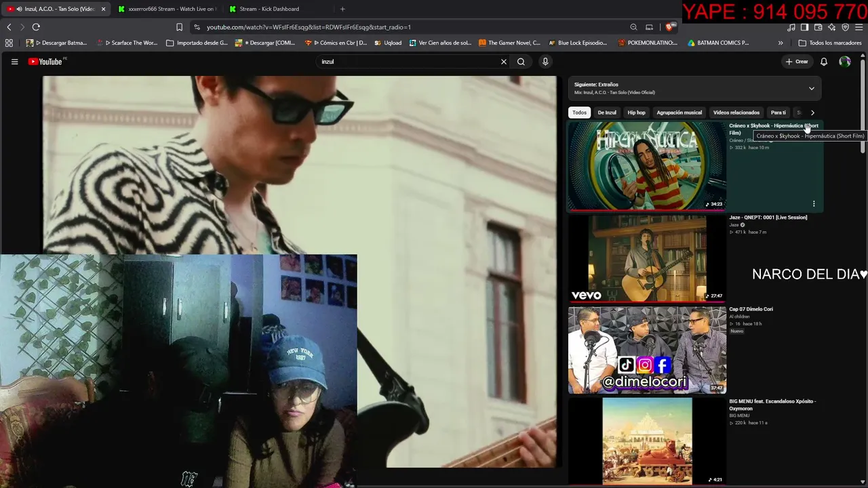Open the browser main hamburger menu
Image resolution: width=868 pixels, height=488 pixels.
[x=859, y=27]
